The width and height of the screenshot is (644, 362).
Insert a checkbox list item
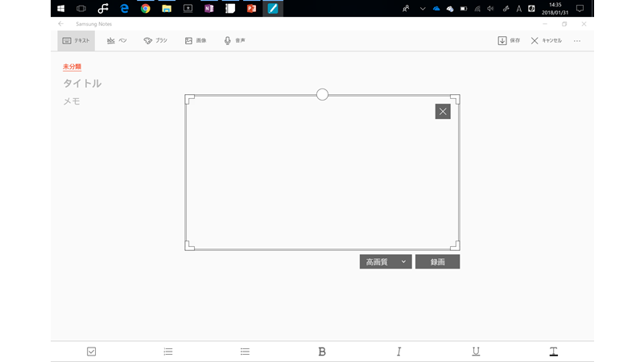click(91, 352)
